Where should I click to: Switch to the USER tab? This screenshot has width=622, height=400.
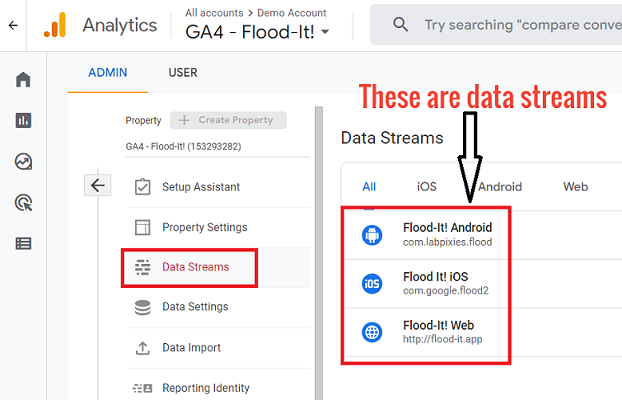[182, 73]
